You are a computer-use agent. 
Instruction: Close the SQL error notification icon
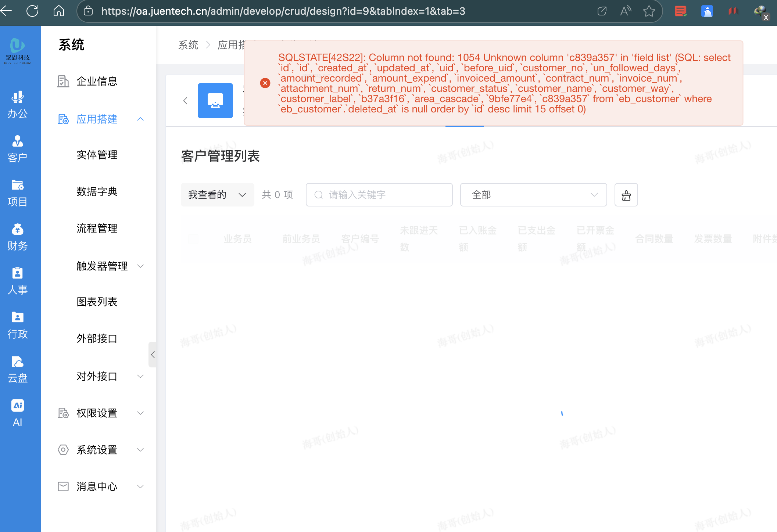point(265,83)
